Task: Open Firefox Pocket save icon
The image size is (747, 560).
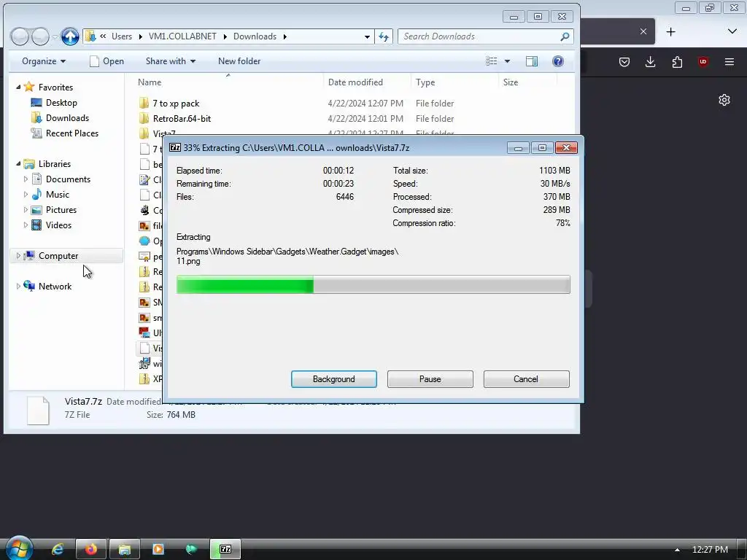Action: point(624,62)
